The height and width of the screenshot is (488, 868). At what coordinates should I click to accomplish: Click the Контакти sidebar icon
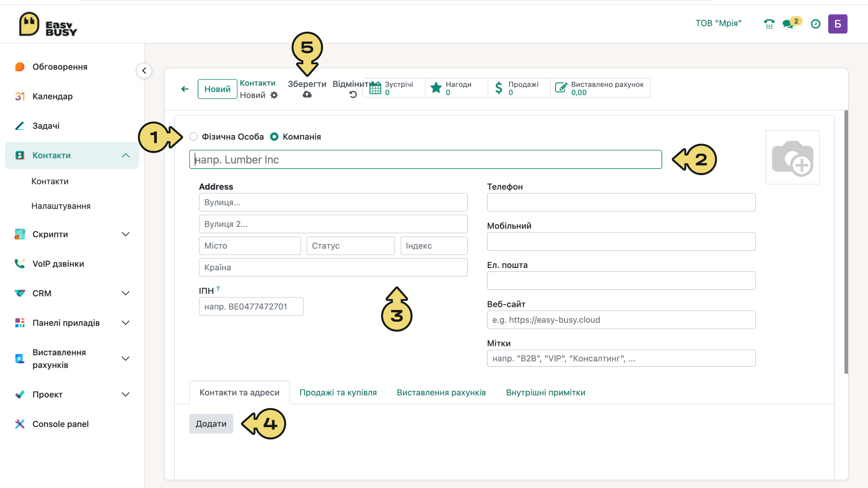pyautogui.click(x=19, y=155)
